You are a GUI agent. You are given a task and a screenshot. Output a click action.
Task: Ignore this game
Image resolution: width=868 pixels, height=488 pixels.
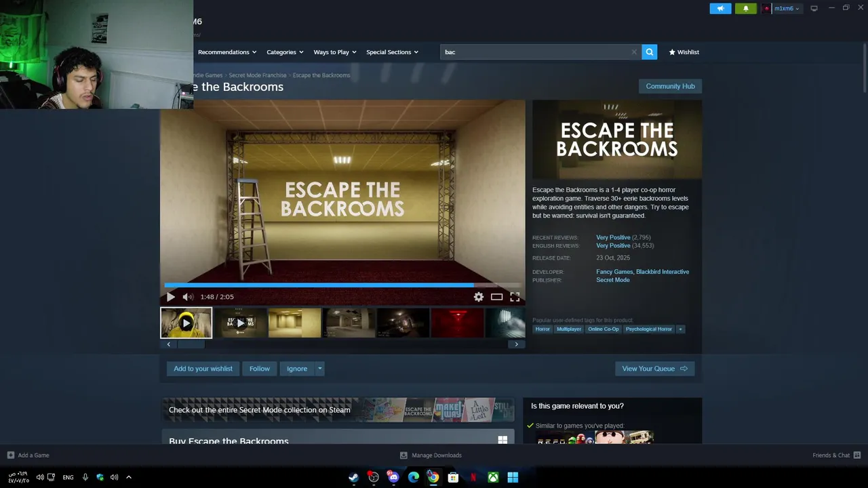297,369
